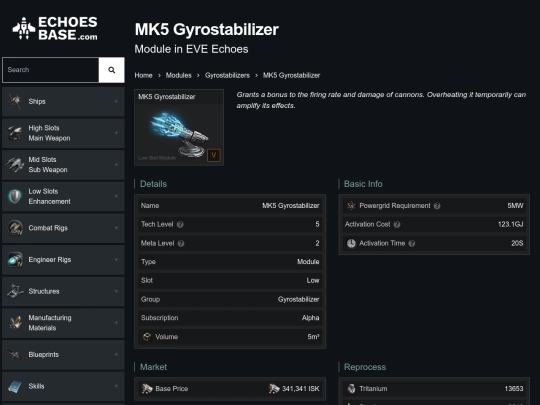Click the search magnifier button
Screen dimensions: 540x405
(x=112, y=70)
